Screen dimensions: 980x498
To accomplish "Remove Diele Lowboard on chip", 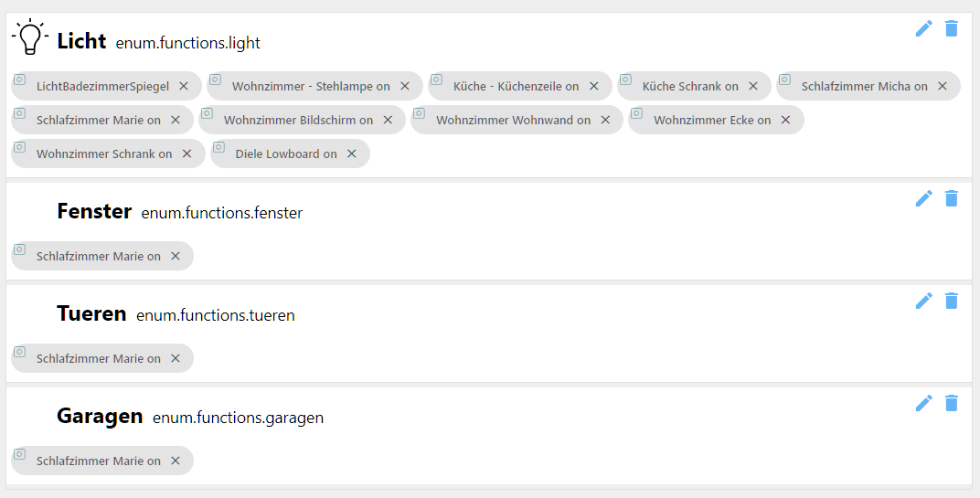I will (352, 154).
